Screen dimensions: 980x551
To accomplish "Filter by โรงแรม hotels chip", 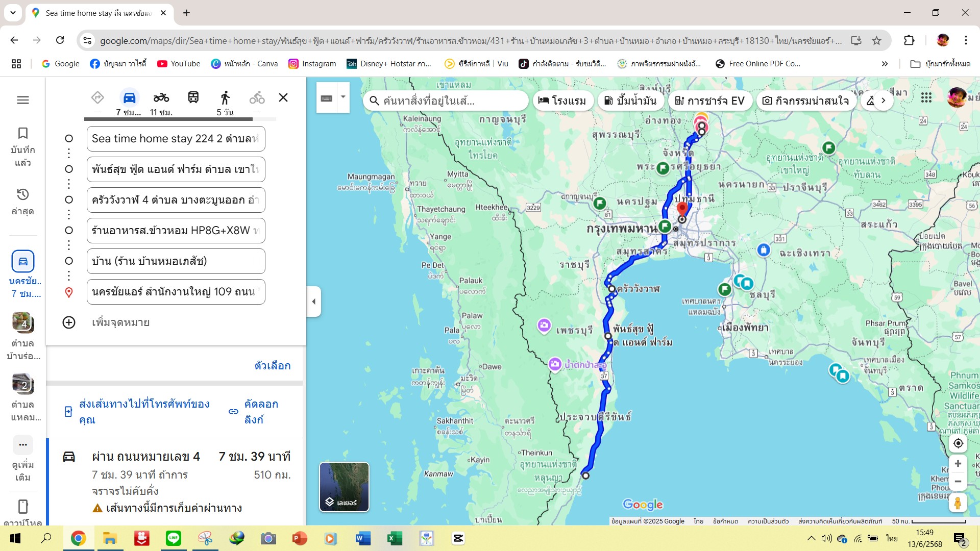I will 562,101.
